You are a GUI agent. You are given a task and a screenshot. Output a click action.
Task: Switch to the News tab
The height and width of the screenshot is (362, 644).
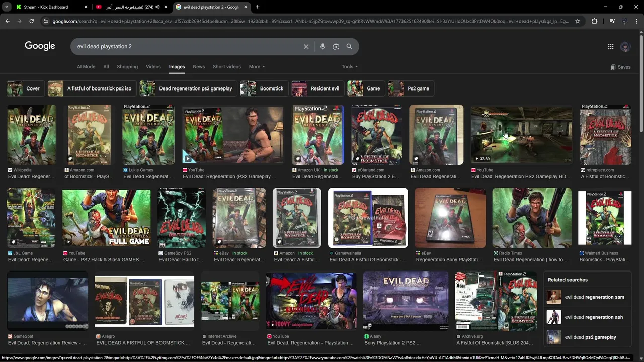[x=199, y=67]
